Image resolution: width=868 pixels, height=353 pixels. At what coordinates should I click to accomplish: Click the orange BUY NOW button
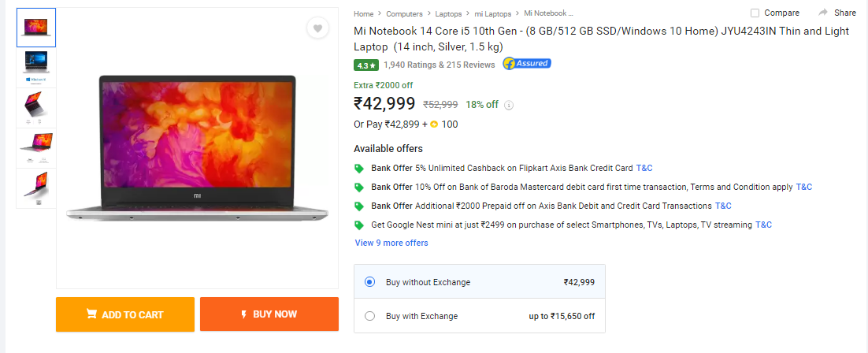click(x=269, y=314)
